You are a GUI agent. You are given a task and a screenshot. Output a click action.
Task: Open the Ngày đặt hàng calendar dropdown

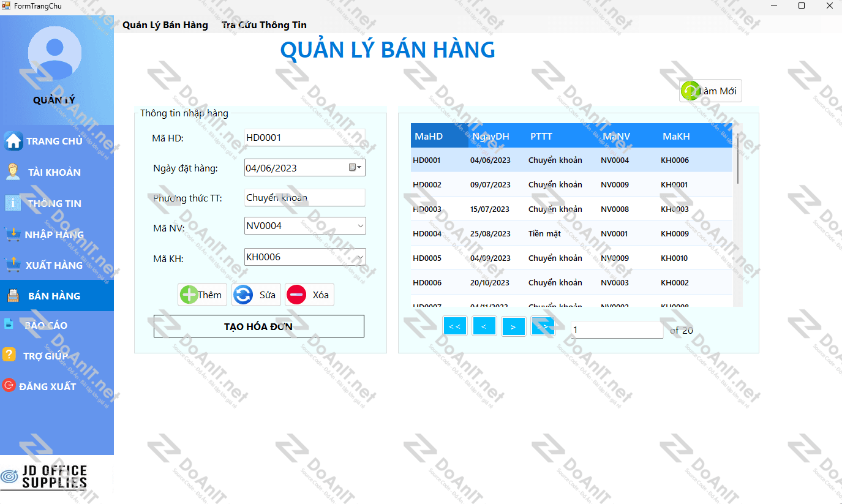tap(356, 168)
